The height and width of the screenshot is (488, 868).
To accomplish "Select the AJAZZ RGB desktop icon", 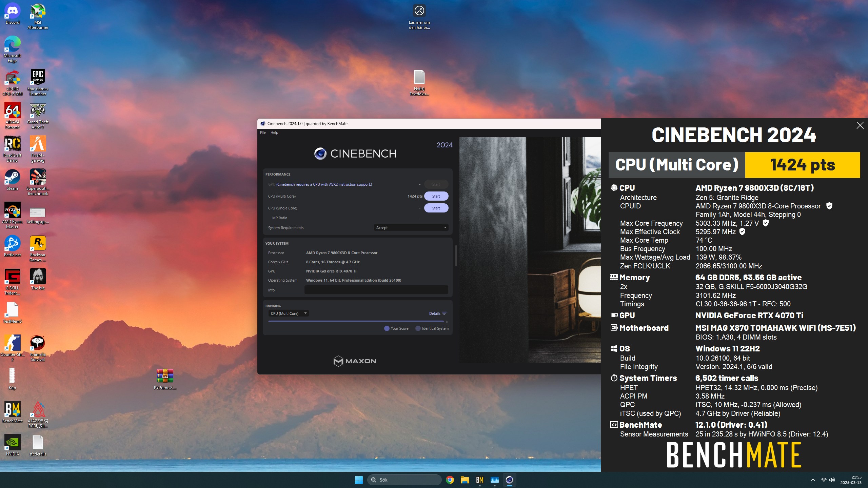I will [x=38, y=415].
